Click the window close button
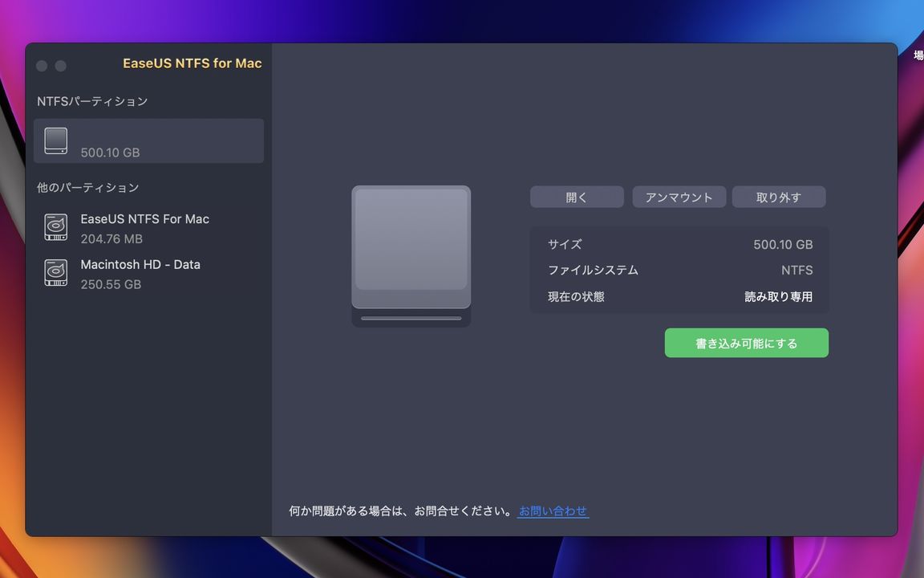 [42, 66]
